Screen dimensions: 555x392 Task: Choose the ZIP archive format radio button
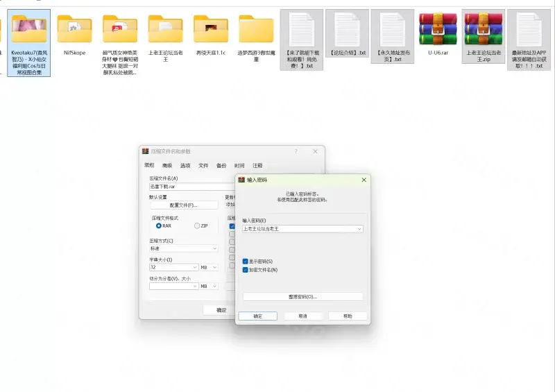click(197, 225)
